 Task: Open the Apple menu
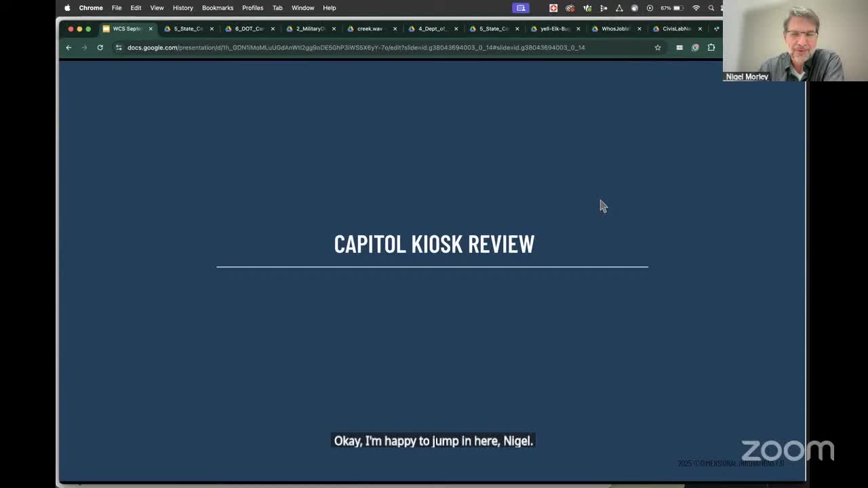[67, 8]
